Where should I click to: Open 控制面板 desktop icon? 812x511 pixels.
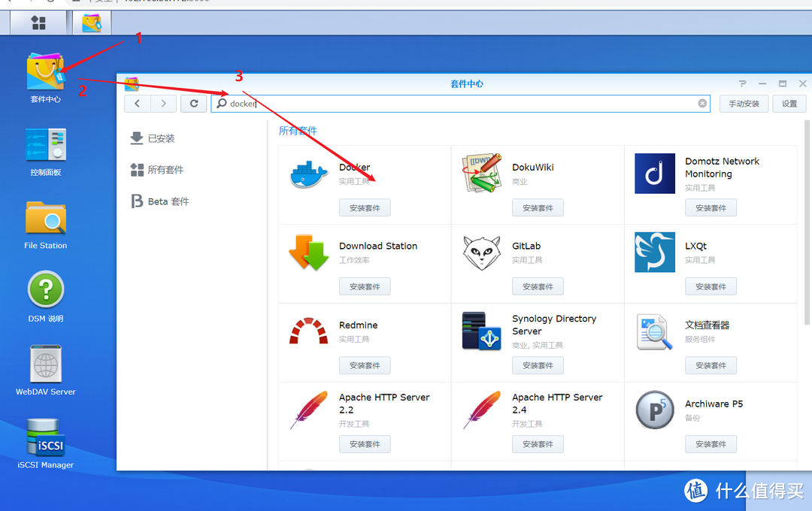tap(46, 144)
